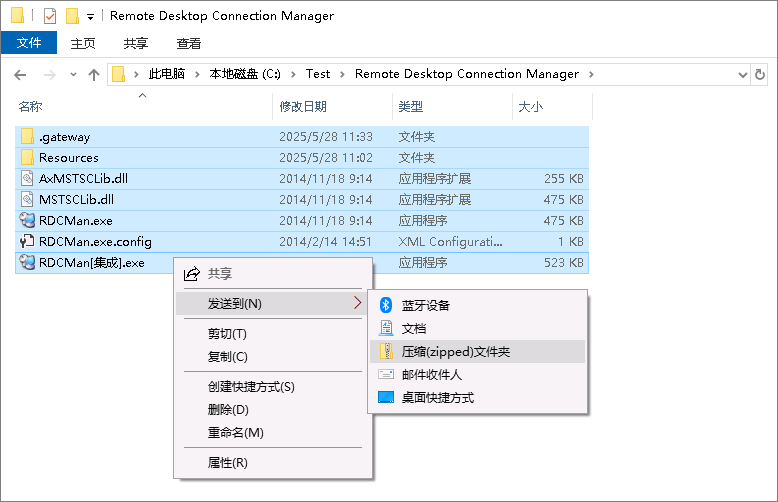Click the Resources folder icon
The image size is (778, 502).
pos(27,157)
